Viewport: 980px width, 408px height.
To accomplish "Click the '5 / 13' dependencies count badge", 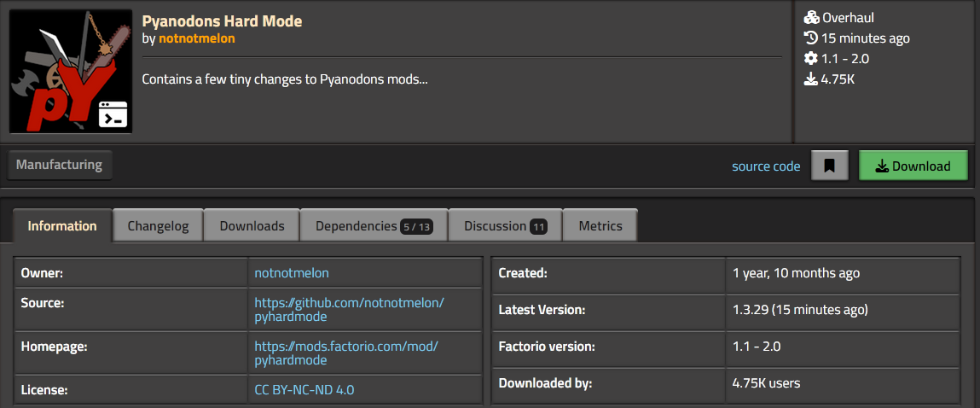I will point(417,226).
